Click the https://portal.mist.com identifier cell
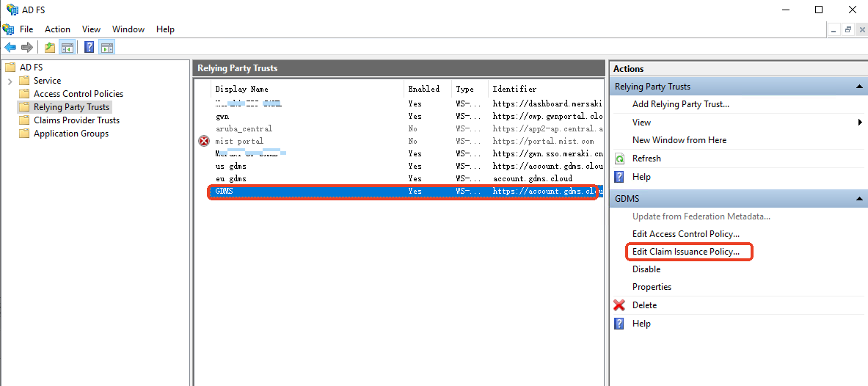 click(543, 141)
